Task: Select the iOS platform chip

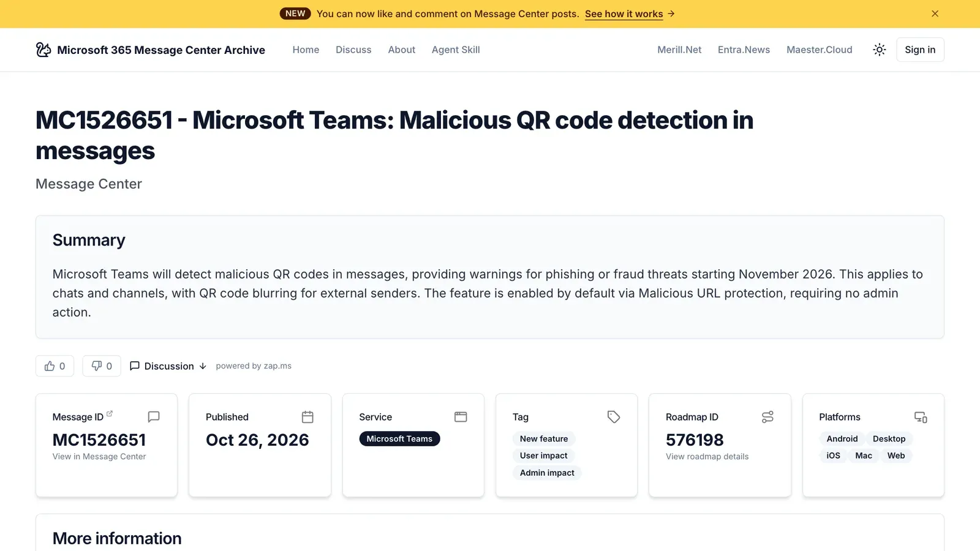Action: point(833,455)
